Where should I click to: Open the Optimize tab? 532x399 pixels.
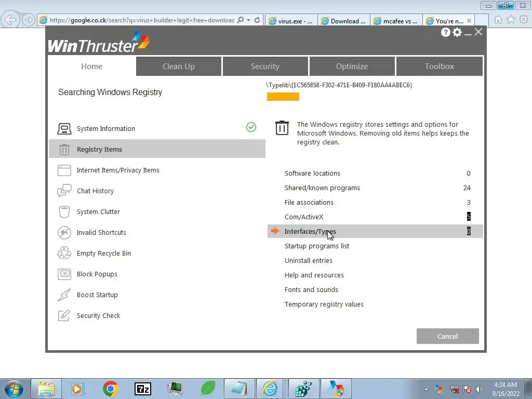(x=352, y=66)
